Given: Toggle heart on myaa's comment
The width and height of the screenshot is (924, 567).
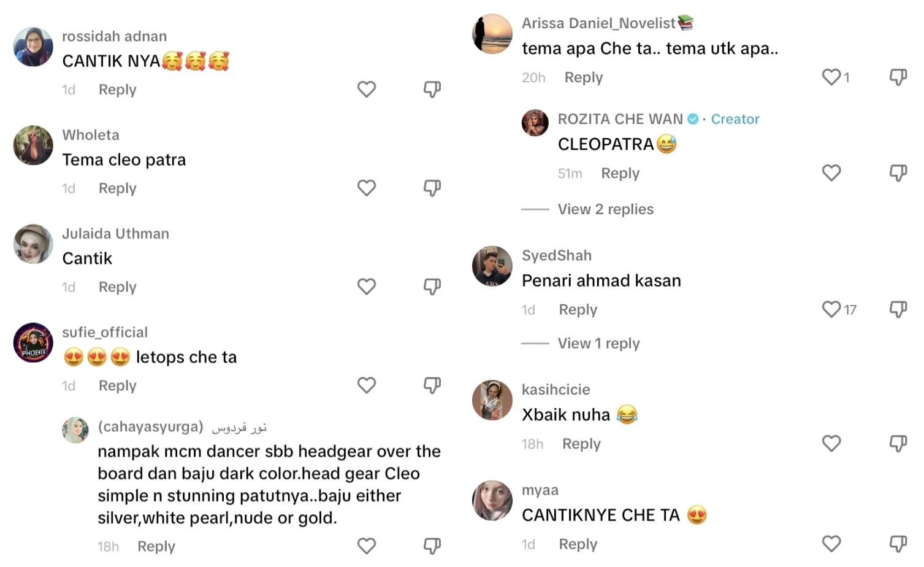Looking at the screenshot, I should coord(831,544).
